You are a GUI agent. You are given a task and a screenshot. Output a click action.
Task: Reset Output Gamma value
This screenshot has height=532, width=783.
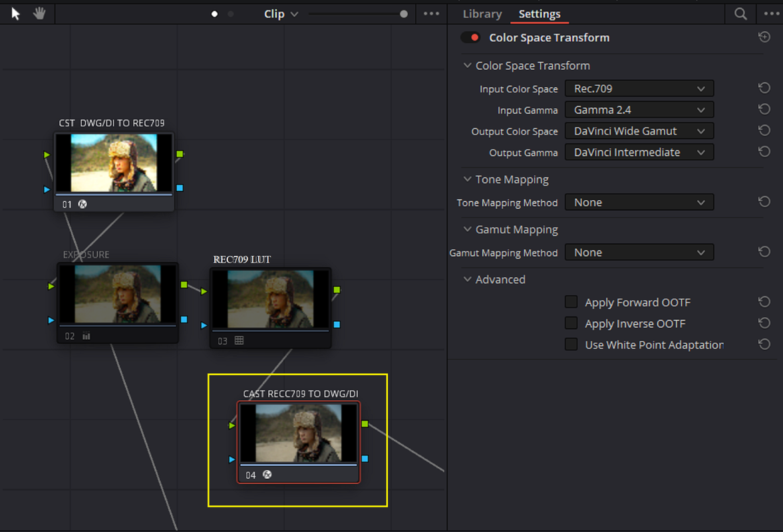[x=764, y=152]
